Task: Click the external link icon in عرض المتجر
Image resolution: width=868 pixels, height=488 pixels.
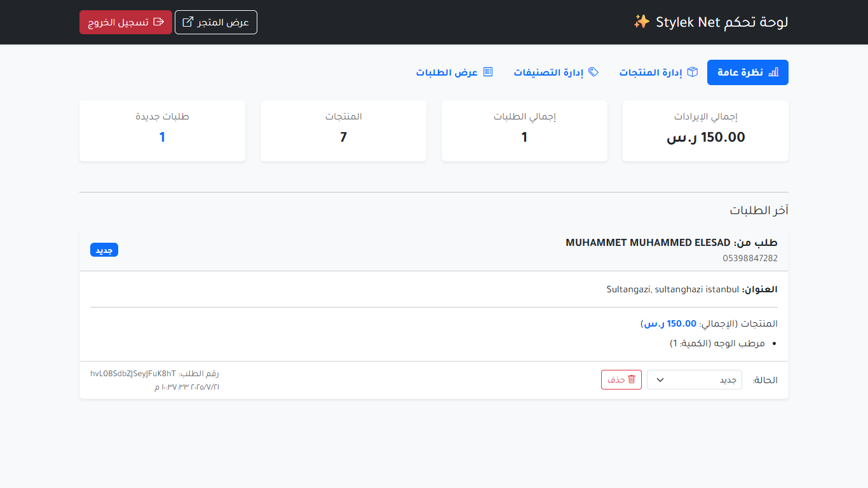Action: [x=188, y=22]
